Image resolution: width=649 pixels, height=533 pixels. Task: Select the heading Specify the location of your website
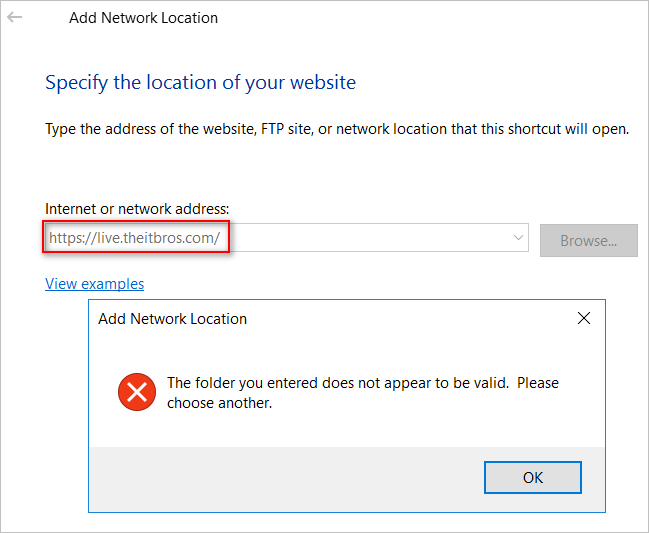coord(200,82)
